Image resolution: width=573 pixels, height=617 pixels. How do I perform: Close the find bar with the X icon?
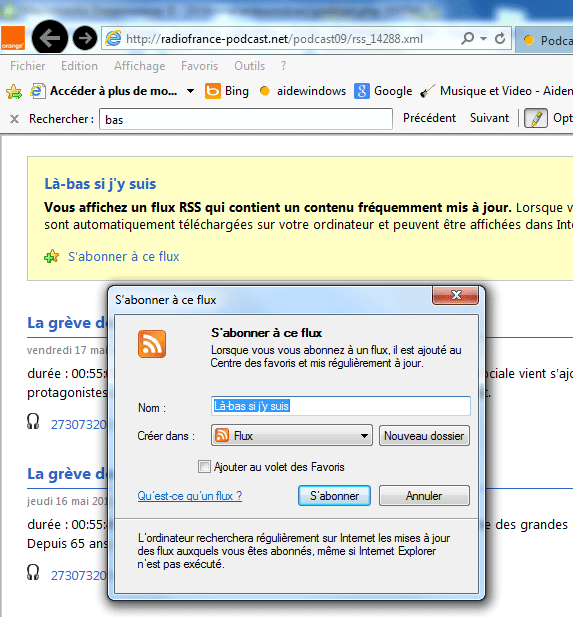[x=14, y=119]
